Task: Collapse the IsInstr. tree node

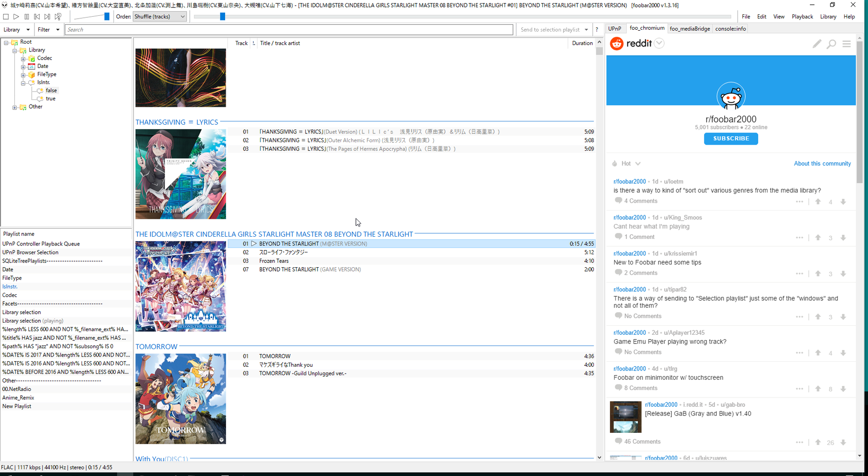Action: click(x=23, y=83)
